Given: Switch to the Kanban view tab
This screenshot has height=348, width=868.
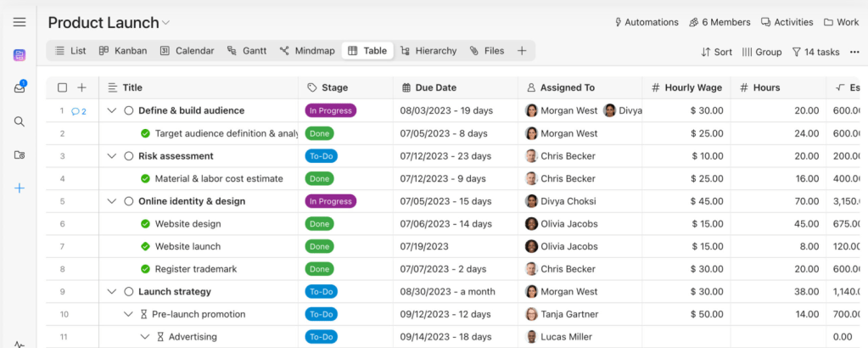Looking at the screenshot, I should [123, 51].
